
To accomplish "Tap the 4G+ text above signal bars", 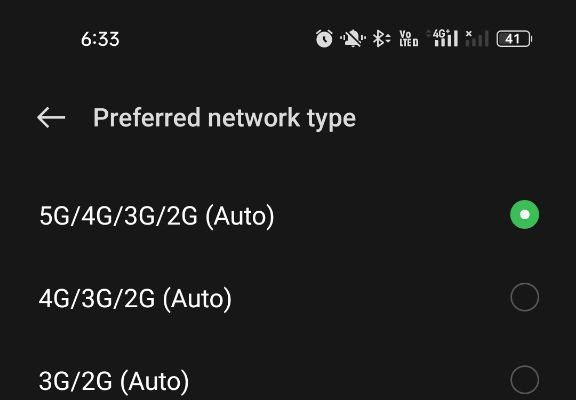I will pyautogui.click(x=439, y=34).
